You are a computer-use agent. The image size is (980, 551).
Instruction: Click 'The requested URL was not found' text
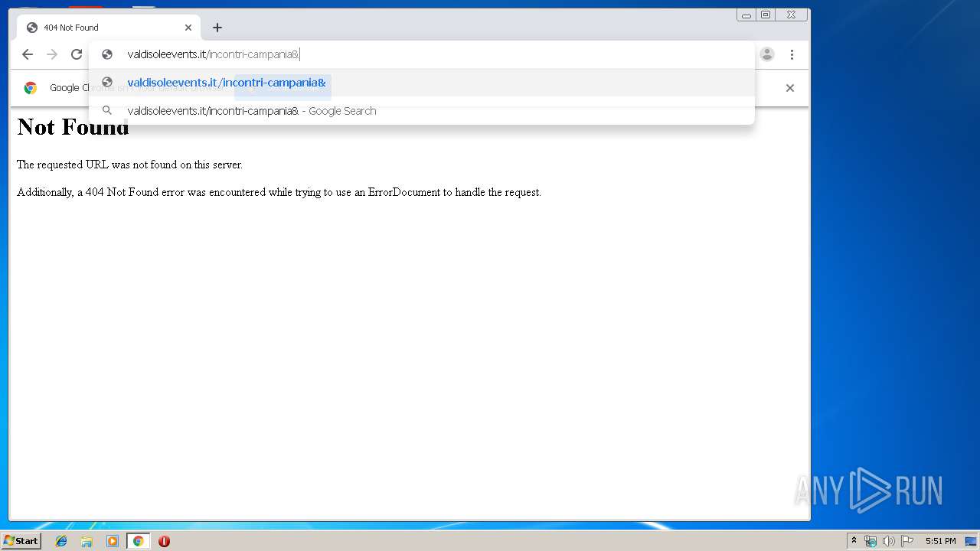click(129, 165)
